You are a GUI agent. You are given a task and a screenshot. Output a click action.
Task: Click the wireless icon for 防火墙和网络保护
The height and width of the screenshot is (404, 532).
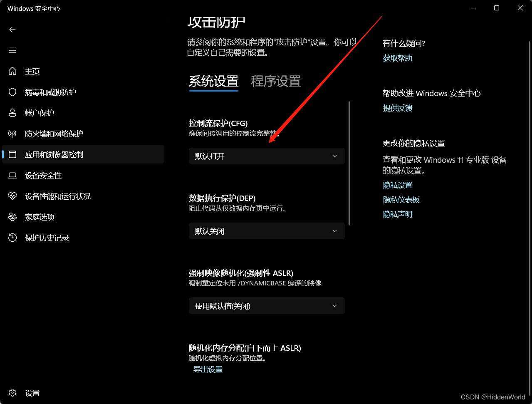(12, 134)
